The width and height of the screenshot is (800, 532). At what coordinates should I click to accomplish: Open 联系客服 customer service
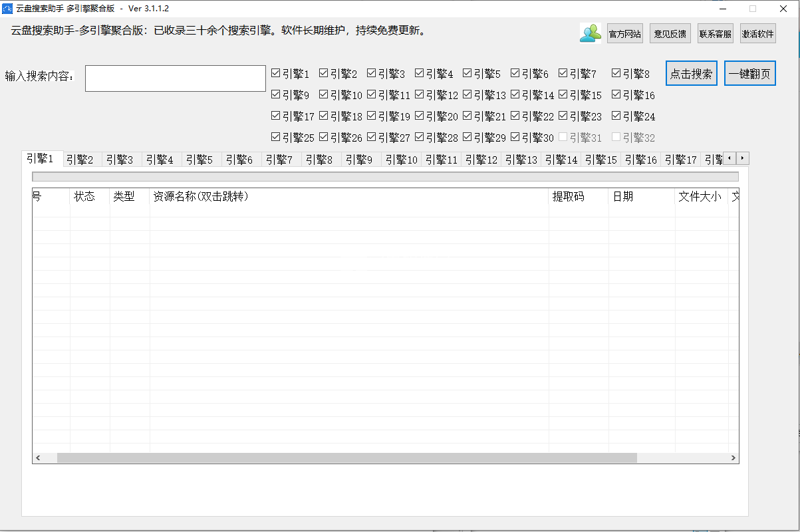[715, 34]
